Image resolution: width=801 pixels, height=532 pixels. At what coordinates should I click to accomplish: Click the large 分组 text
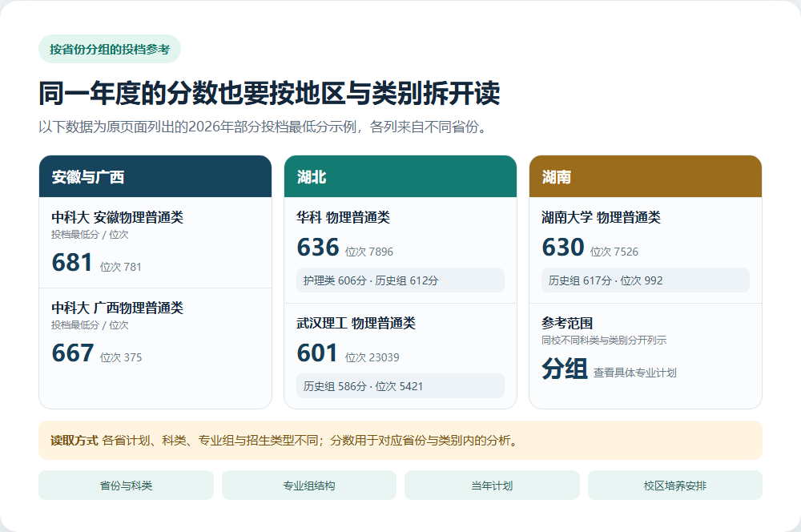565,368
